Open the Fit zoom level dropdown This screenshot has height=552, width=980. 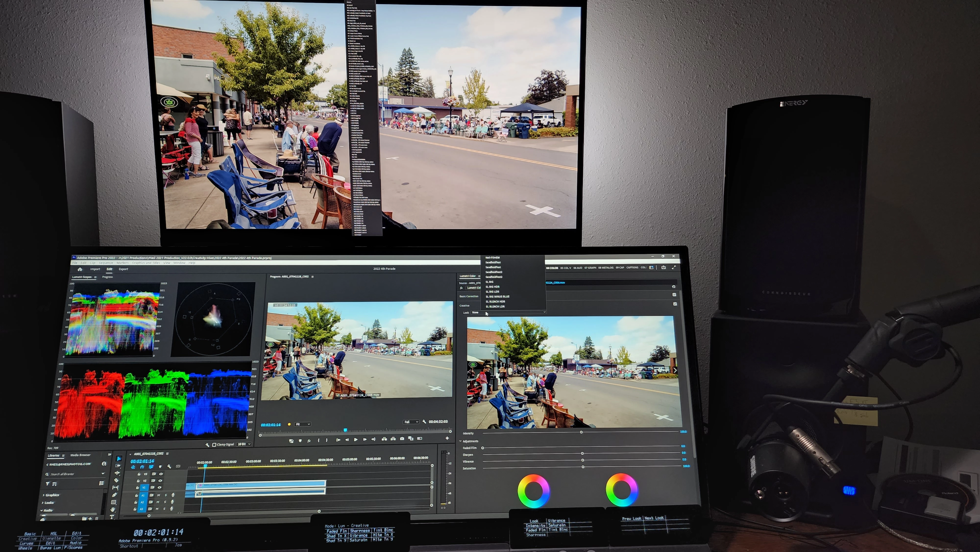pyautogui.click(x=303, y=424)
